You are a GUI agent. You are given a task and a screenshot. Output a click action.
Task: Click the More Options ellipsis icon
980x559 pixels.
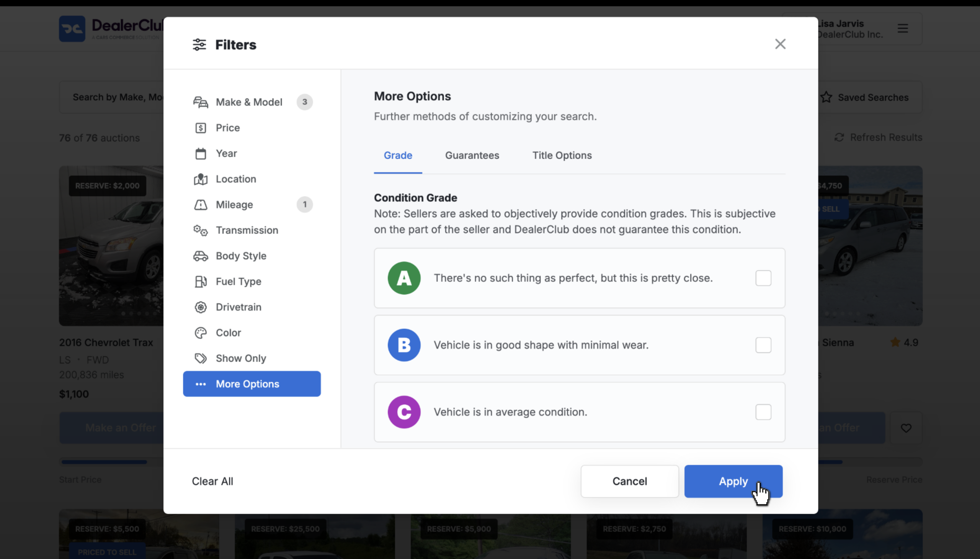[201, 384]
